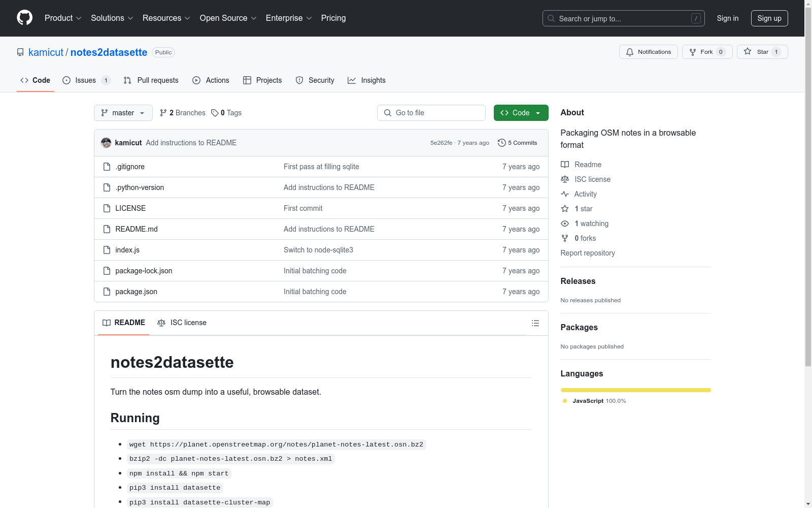Viewport: 812px width, 508px height.
Task: Switch to the Projects tab
Action: tap(262, 80)
